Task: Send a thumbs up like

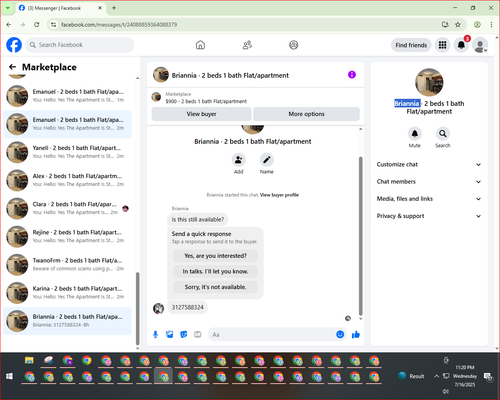Action: (356, 334)
